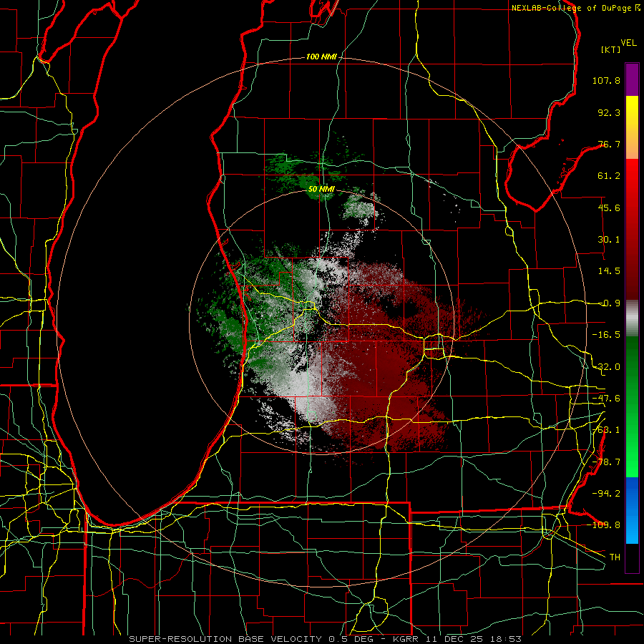Click the bright green segment of the color bar
Viewport: 644px width, 644px height.
(632, 456)
